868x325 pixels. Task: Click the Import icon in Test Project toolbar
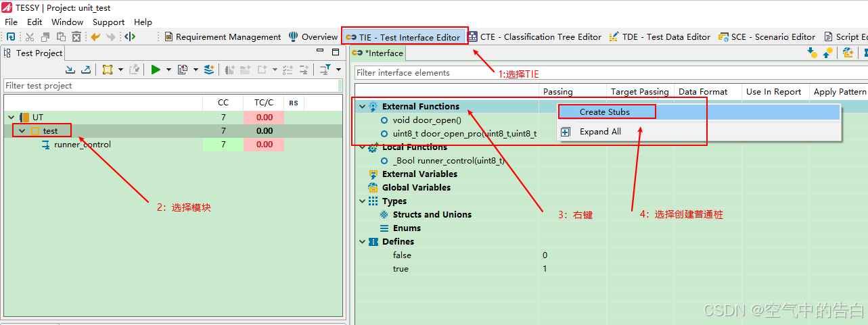coord(70,69)
